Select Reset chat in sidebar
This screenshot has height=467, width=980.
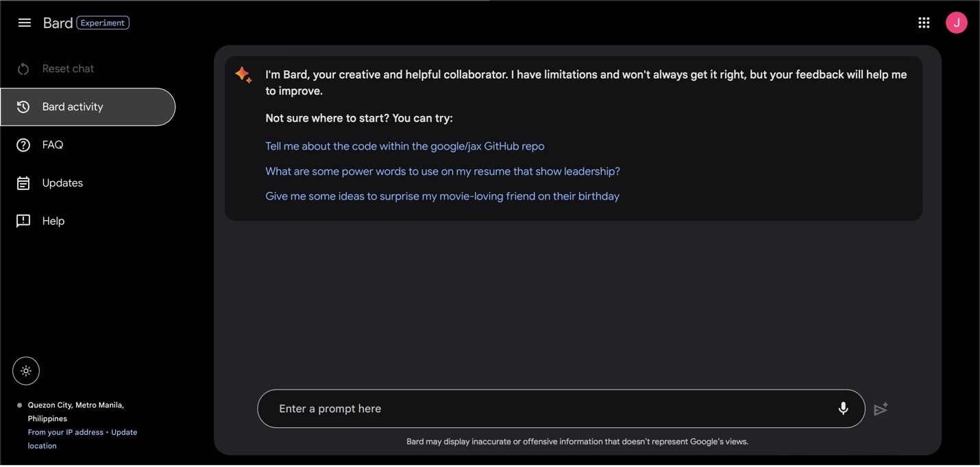(88, 69)
